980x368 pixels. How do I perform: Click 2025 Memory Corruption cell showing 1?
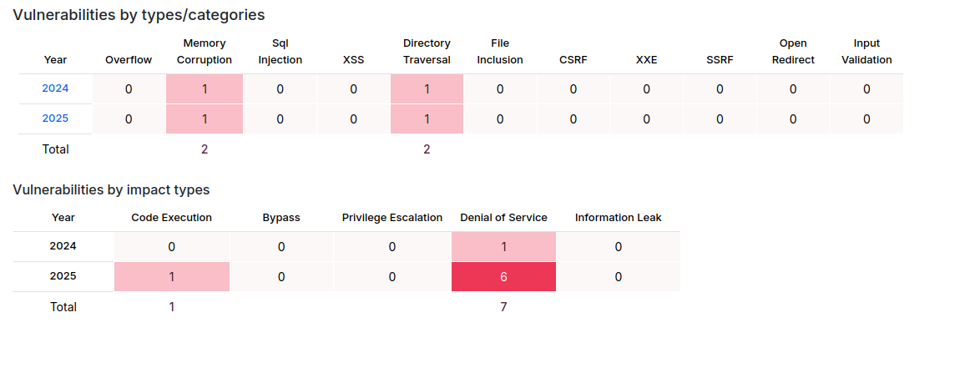[x=205, y=119]
